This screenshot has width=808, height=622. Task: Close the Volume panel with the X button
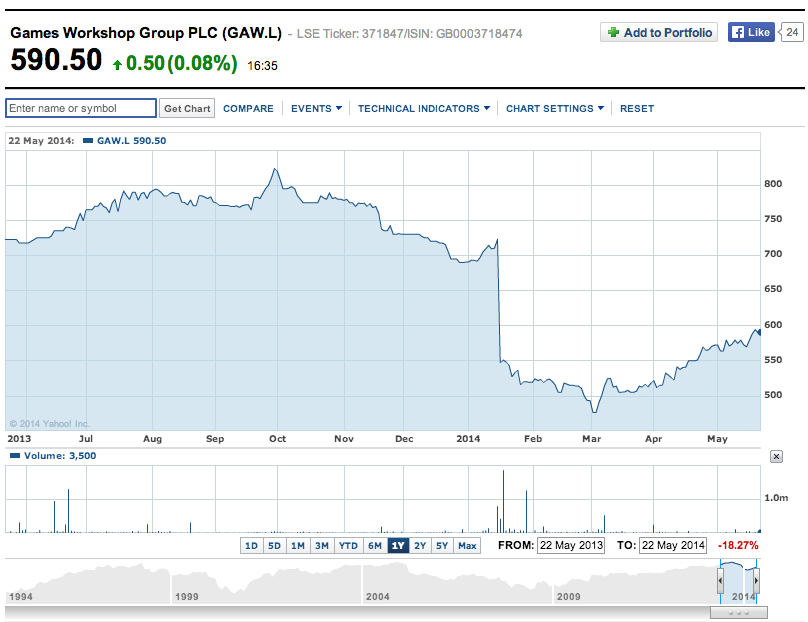[776, 457]
